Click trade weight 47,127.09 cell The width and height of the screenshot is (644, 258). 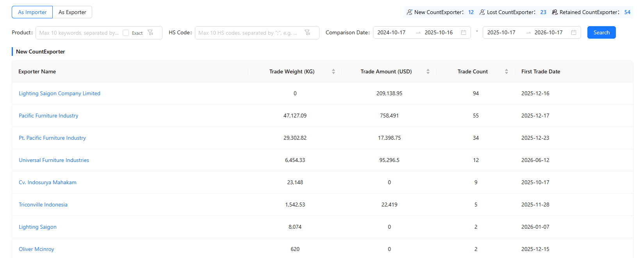295,116
